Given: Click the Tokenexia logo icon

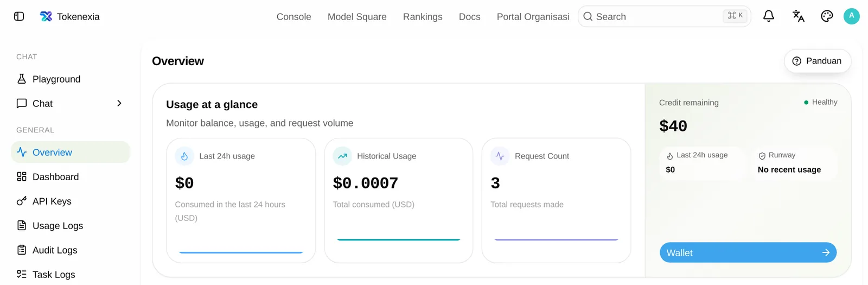Looking at the screenshot, I should (x=46, y=16).
